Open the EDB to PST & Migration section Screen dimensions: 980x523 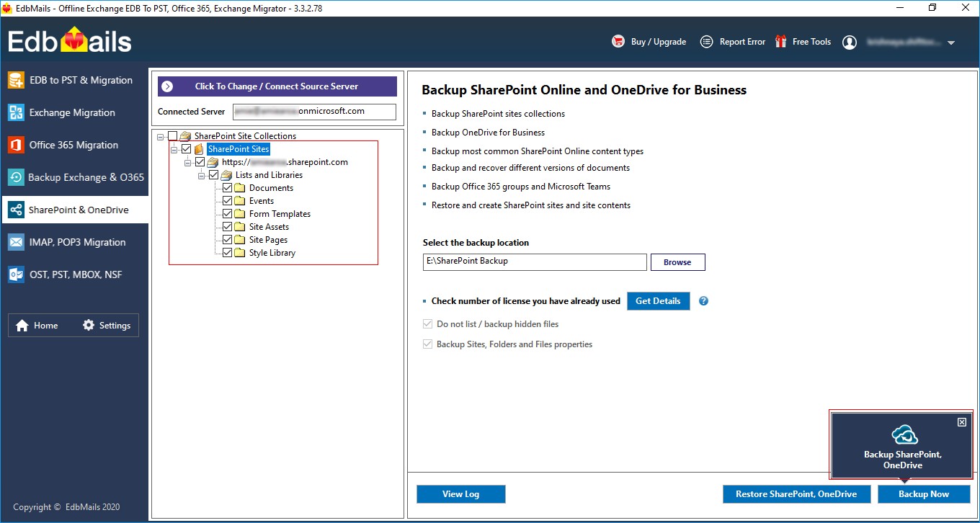(75, 80)
